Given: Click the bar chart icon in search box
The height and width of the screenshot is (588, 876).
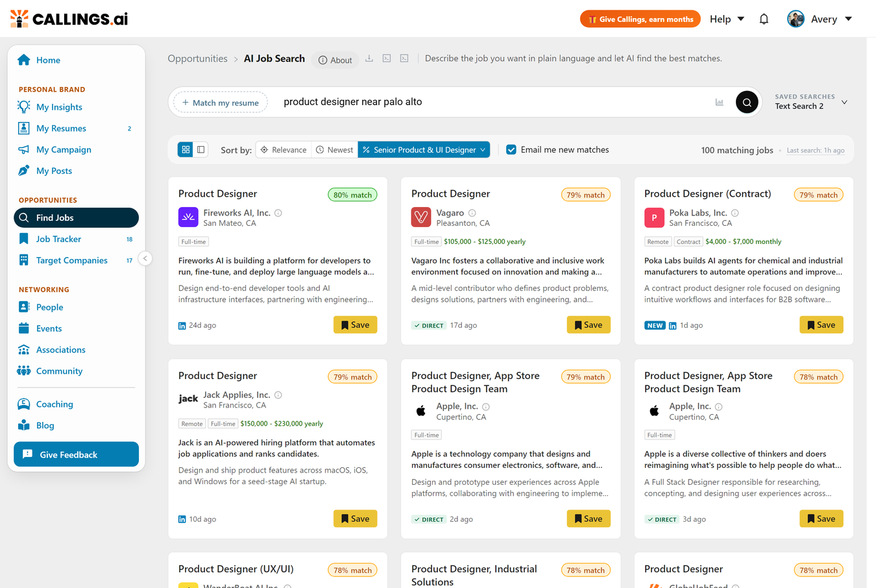Looking at the screenshot, I should [x=719, y=102].
